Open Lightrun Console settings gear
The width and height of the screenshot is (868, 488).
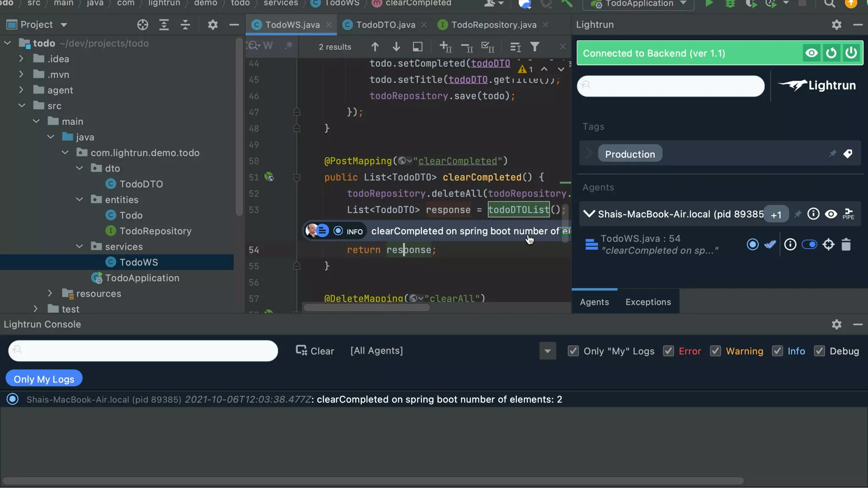coord(837,324)
